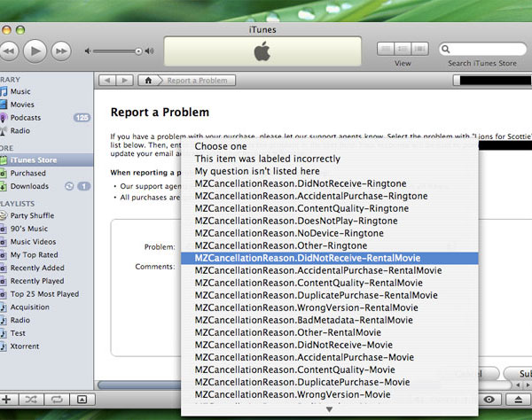This screenshot has width=532, height=420.
Task: Toggle repeat mode
Action: 57,400
